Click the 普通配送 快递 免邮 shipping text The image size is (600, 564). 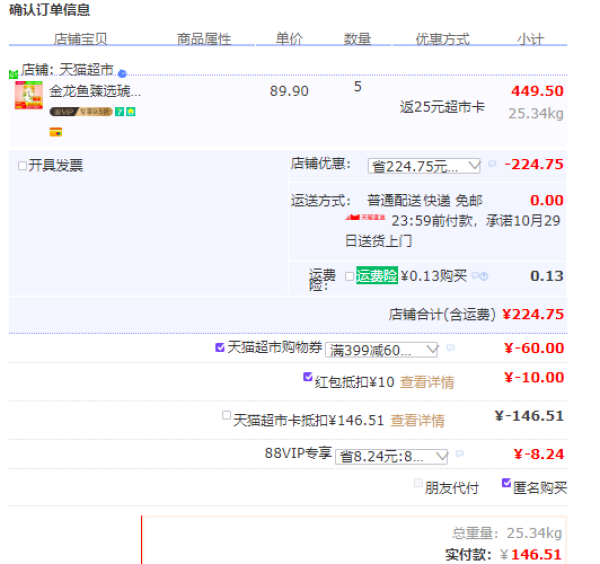[x=425, y=200]
